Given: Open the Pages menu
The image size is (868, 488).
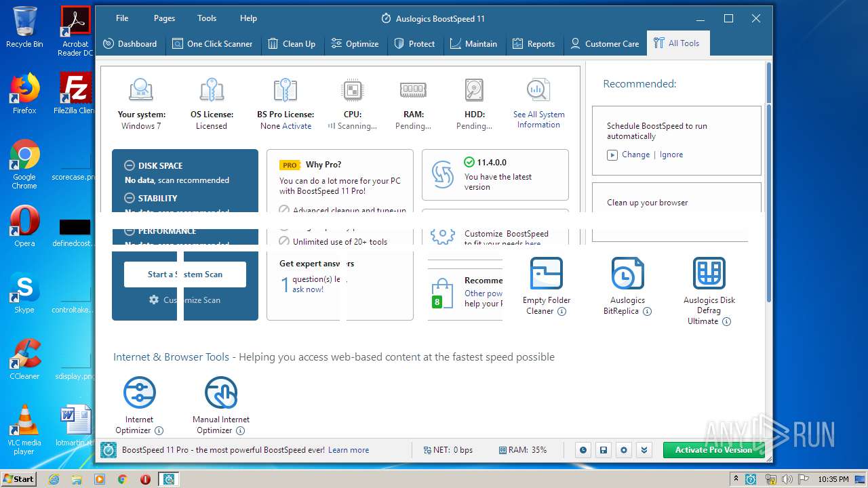Looking at the screenshot, I should [164, 18].
